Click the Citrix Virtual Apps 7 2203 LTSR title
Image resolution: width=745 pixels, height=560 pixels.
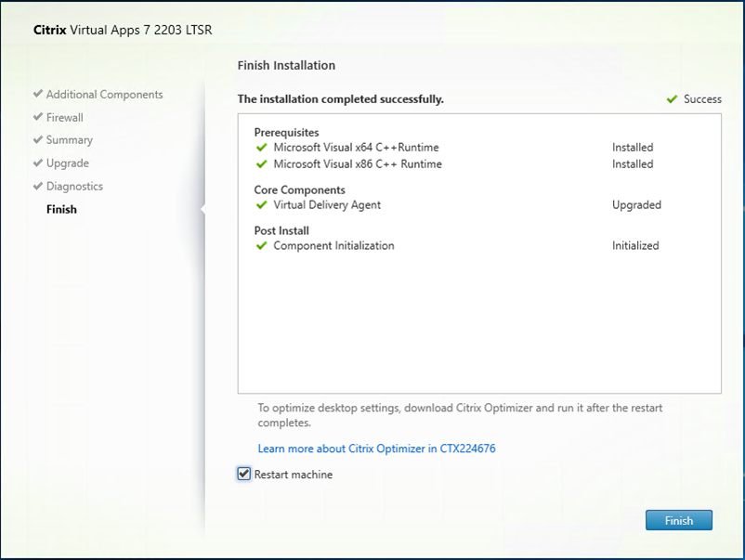123,30
